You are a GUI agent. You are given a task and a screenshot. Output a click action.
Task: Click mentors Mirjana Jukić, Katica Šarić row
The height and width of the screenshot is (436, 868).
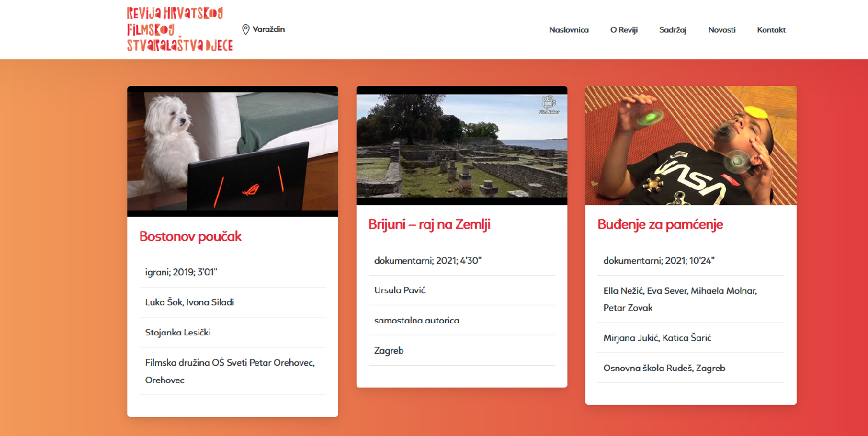(x=657, y=338)
